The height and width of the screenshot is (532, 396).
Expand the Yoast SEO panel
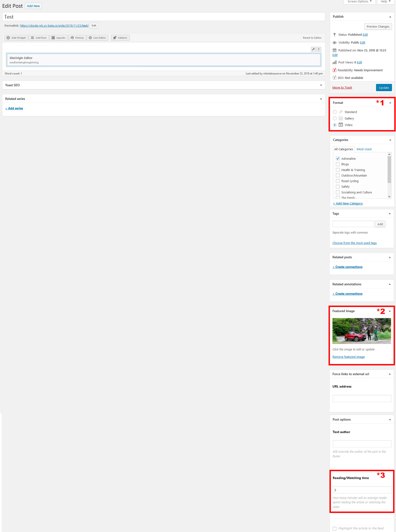pos(321,85)
